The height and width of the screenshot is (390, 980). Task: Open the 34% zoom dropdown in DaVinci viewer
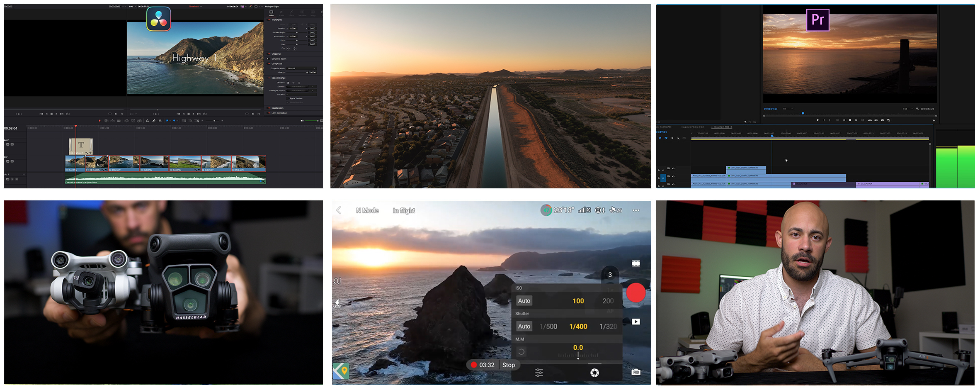pos(132,7)
